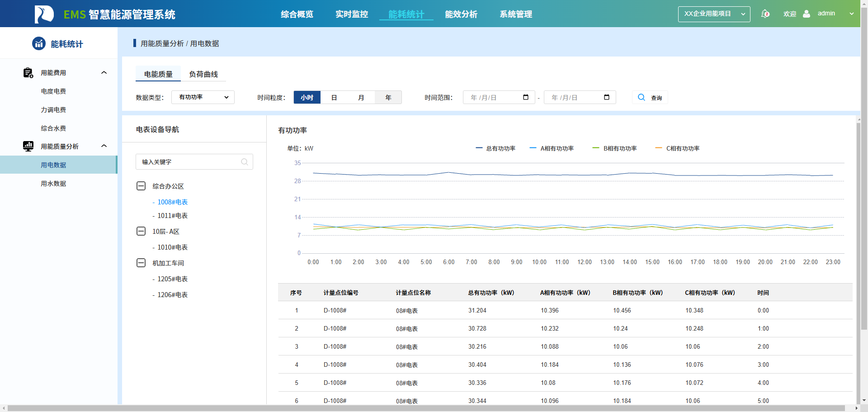
Task: Collapse the 10层-A区 tree node
Action: [141, 231]
